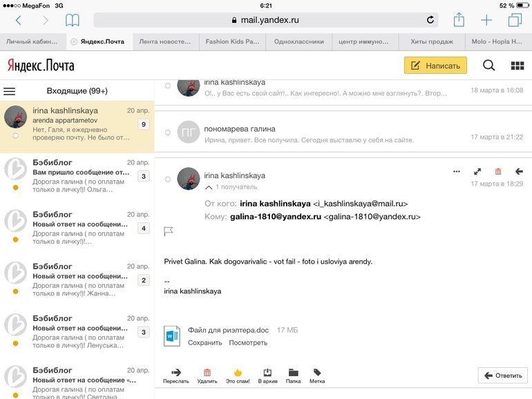Archive the message with В архив
The image size is (532, 399).
[x=268, y=372]
